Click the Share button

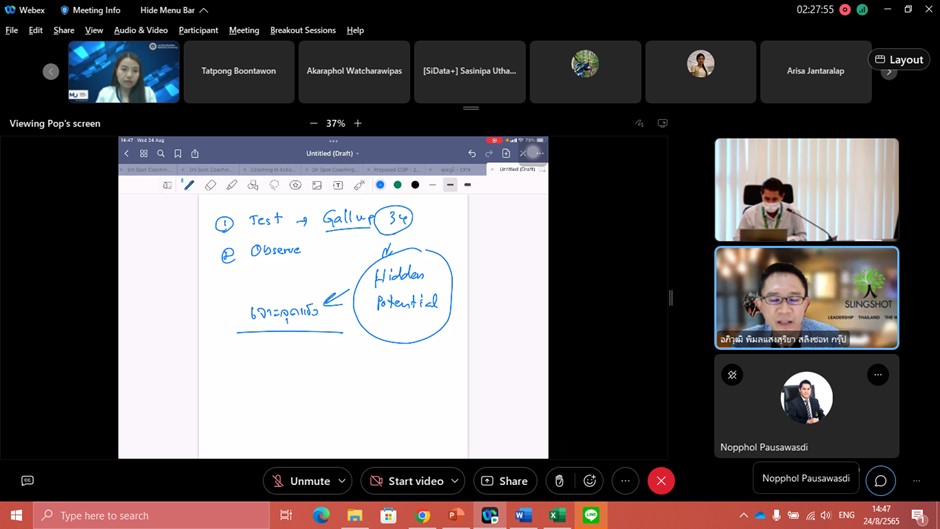[x=505, y=481]
